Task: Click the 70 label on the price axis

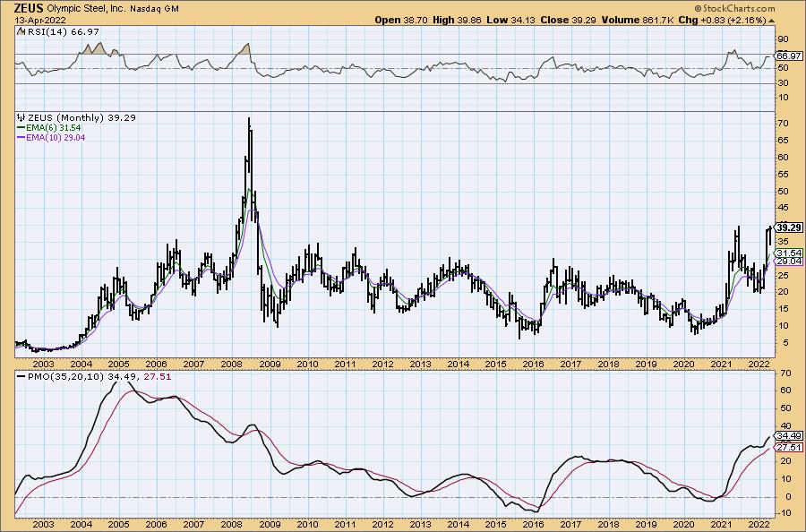Action: [x=784, y=124]
